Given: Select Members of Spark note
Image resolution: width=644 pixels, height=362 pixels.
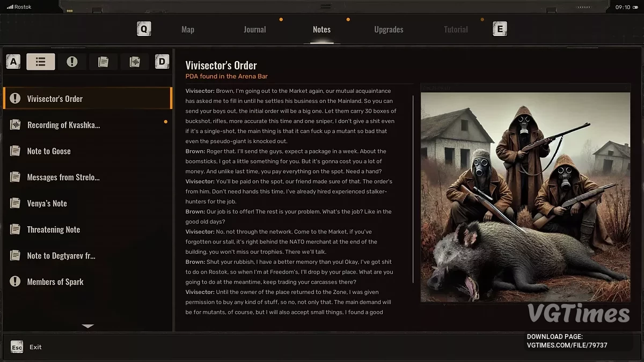Looking at the screenshot, I should pyautogui.click(x=55, y=282).
